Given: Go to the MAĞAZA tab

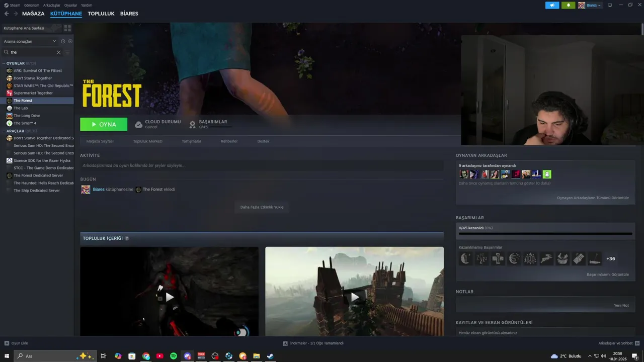Looking at the screenshot, I should (x=33, y=14).
